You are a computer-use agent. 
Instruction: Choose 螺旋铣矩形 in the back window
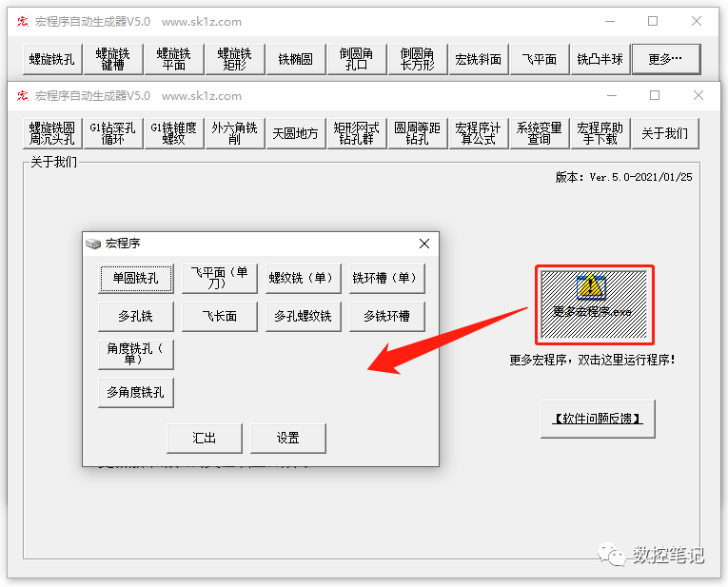coord(235,59)
